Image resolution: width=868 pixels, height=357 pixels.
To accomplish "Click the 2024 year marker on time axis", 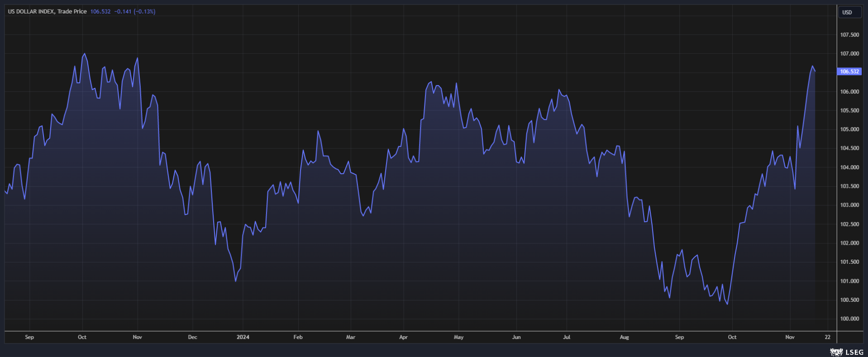I will (x=243, y=337).
